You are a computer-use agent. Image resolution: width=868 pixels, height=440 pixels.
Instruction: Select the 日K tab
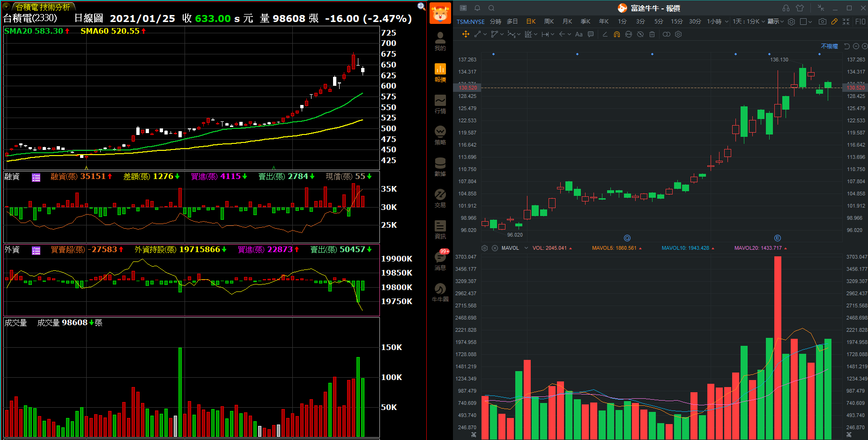click(531, 22)
